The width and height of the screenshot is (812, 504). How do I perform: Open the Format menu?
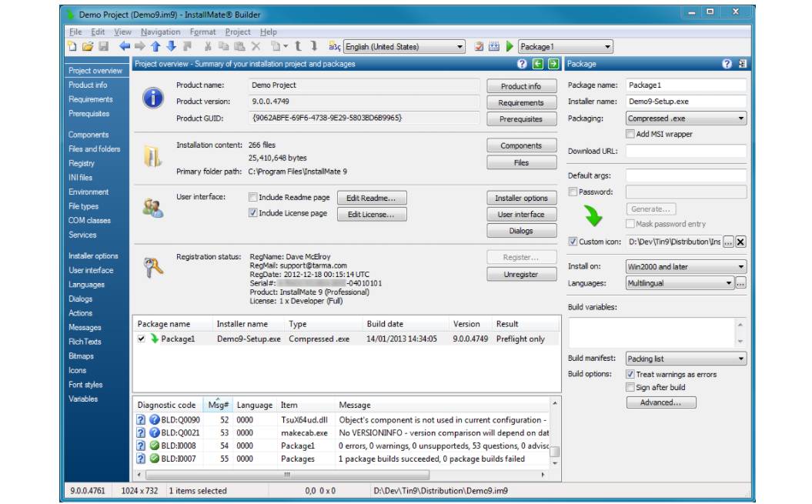(202, 32)
